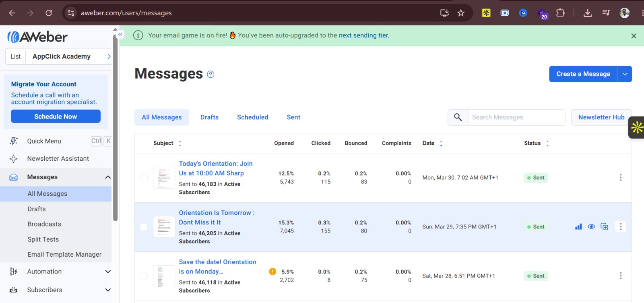Dismiss the auto-upgrade banner
Screen dimensions: 644x303
(x=634, y=36)
